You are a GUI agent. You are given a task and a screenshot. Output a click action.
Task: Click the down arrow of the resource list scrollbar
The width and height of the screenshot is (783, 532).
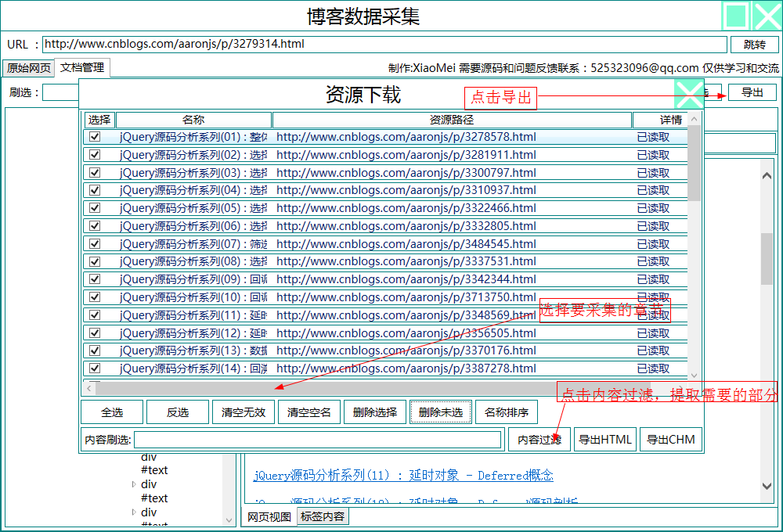point(694,376)
